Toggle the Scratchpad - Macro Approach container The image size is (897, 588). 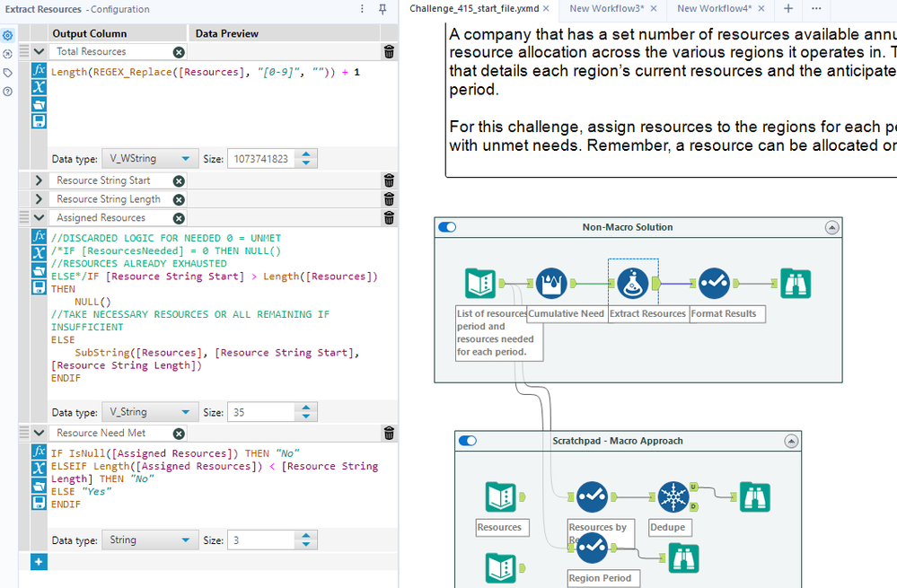[x=468, y=441]
